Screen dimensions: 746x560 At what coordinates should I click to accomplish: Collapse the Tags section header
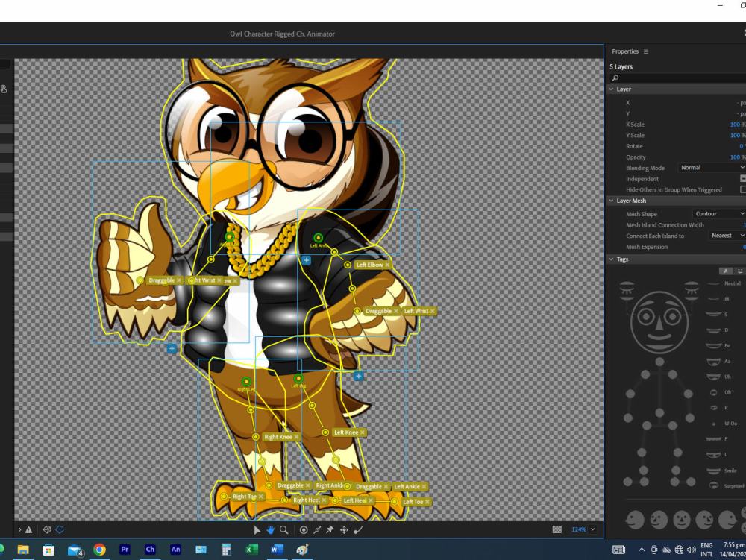pyautogui.click(x=612, y=259)
